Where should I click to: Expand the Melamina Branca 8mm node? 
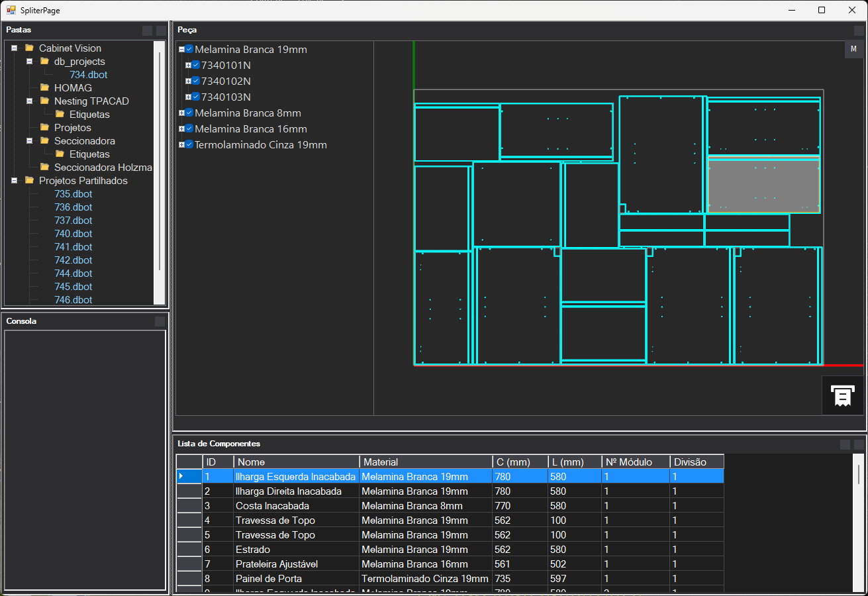point(181,113)
